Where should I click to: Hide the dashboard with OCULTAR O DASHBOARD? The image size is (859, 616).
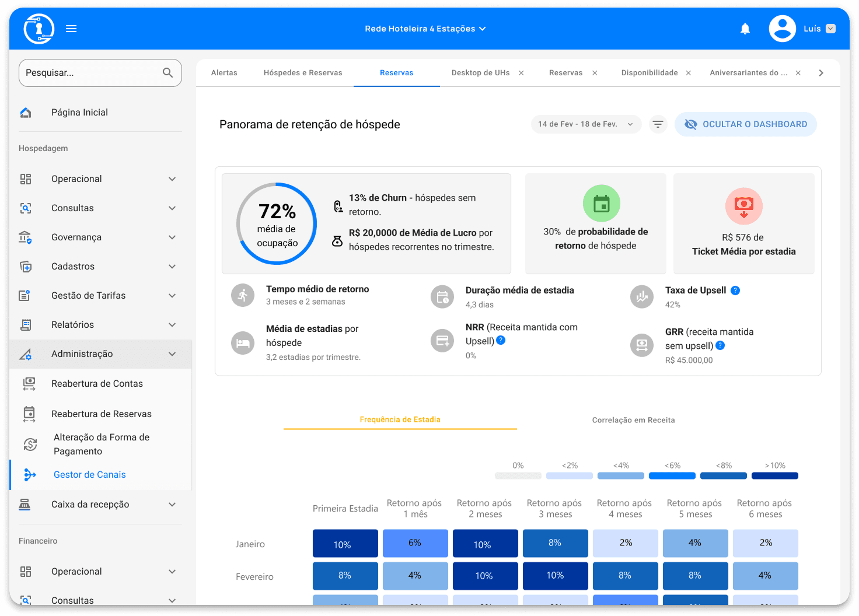click(745, 124)
